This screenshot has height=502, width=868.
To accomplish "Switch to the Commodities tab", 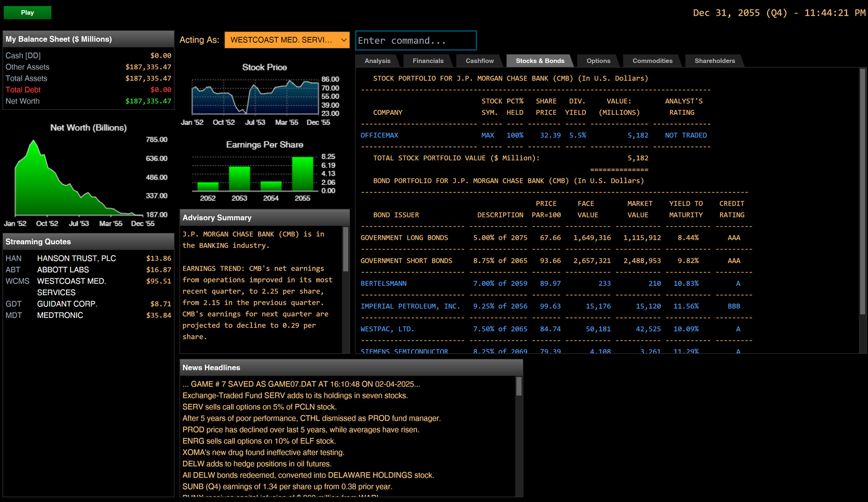I will click(652, 61).
